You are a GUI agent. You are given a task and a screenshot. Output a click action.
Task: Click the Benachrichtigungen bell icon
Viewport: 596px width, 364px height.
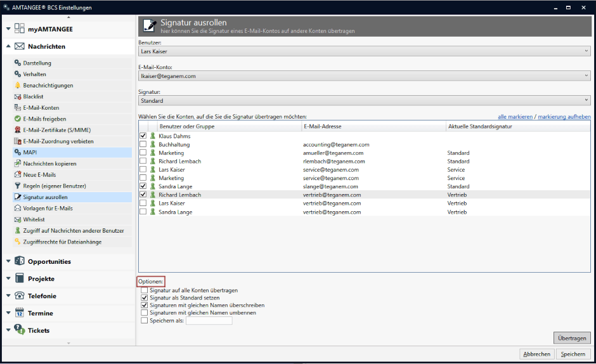coord(18,85)
